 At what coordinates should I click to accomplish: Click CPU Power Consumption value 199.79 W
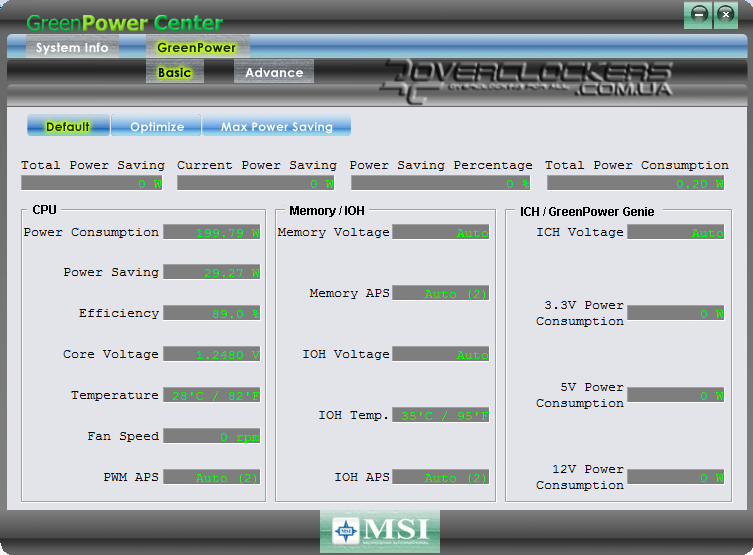tap(212, 232)
